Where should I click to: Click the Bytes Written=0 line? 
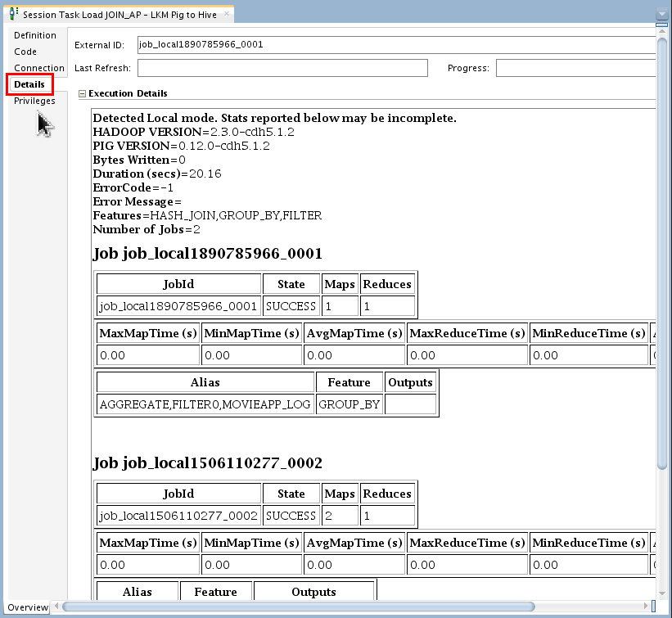[139, 160]
